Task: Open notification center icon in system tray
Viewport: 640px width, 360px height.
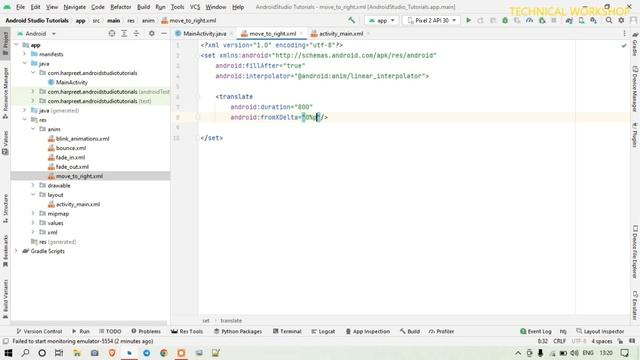Action: [624, 353]
